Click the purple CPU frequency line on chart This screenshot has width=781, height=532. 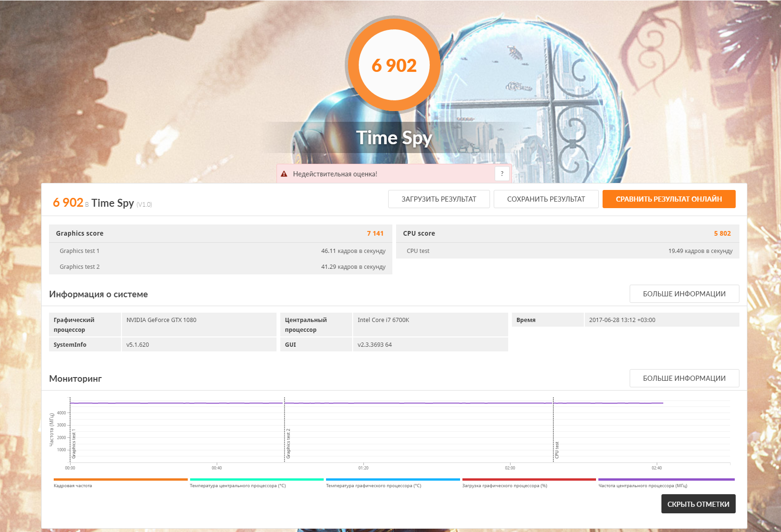(x=367, y=403)
